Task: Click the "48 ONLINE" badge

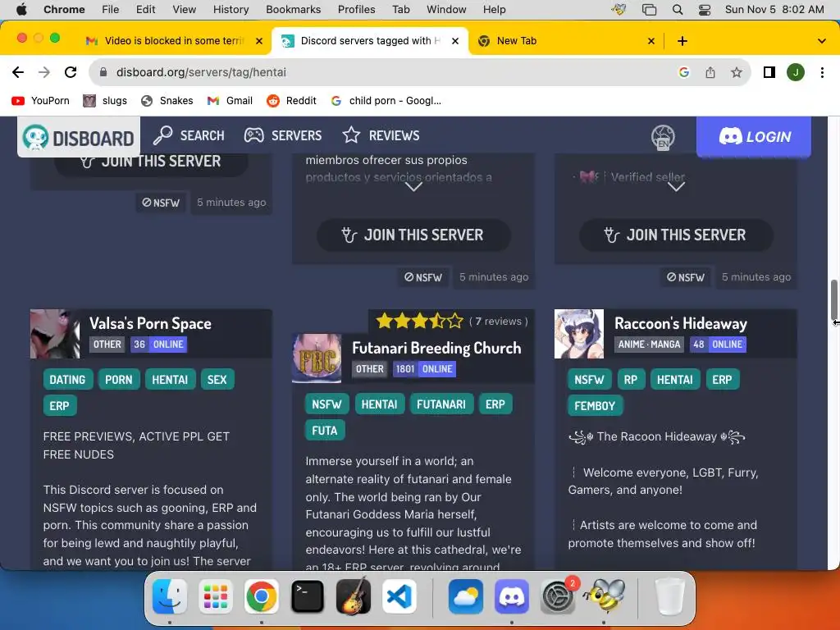Action: 719,345
